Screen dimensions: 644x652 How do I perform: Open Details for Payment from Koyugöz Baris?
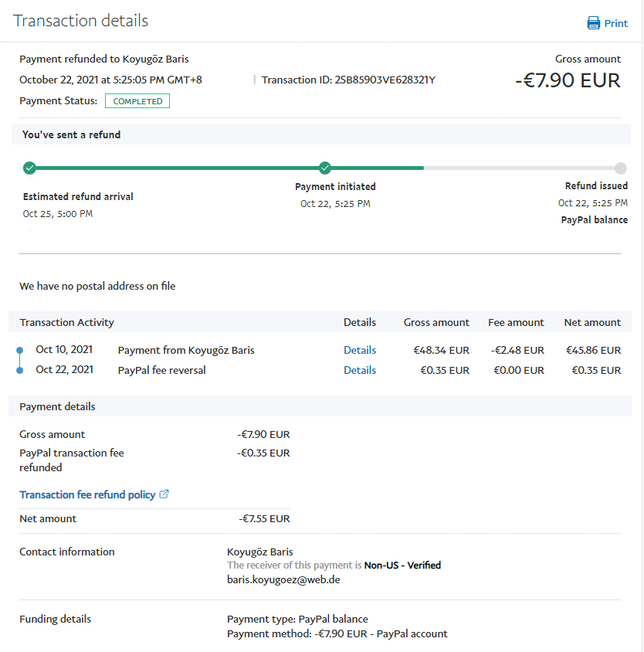(x=360, y=350)
